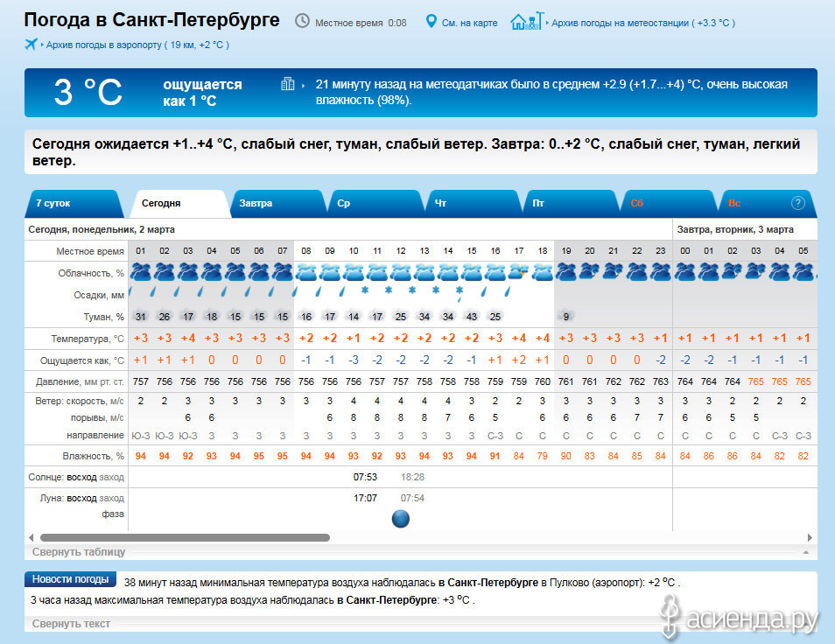The image size is (835, 644).
Task: Click the left scroll arrow of table
Action: [x=32, y=537]
